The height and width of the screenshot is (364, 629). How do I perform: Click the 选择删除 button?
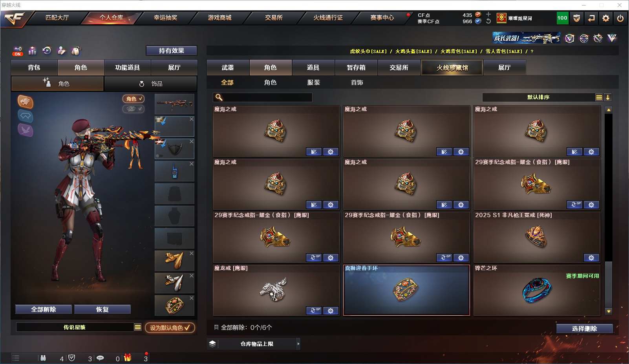(585, 329)
